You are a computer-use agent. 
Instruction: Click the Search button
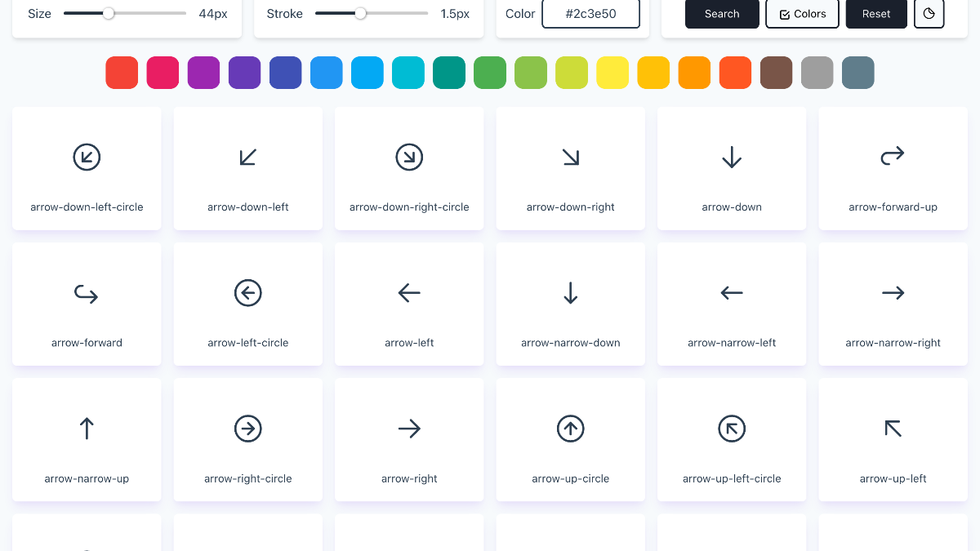(722, 14)
